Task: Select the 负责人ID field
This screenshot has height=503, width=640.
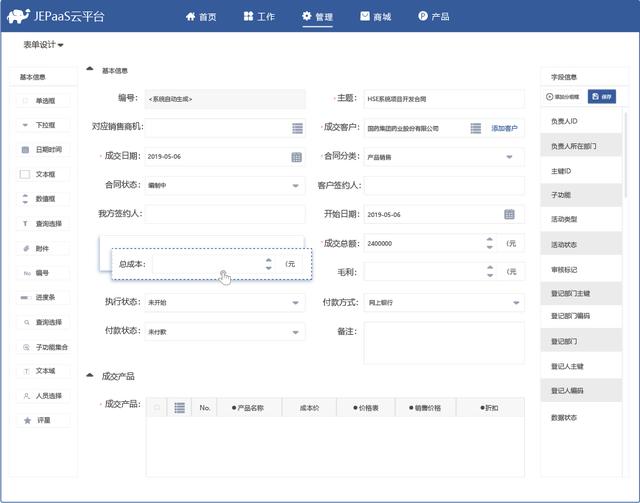Action: [581, 121]
